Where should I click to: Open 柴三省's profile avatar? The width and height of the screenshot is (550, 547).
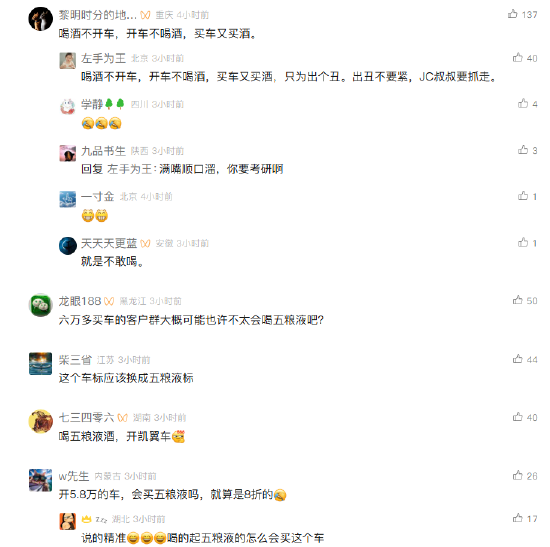click(40, 363)
